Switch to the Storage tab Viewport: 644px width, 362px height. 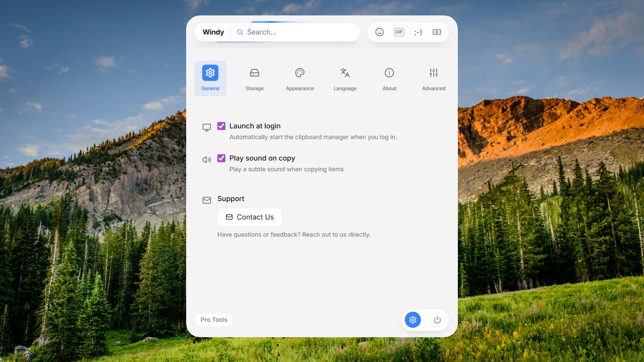click(254, 78)
